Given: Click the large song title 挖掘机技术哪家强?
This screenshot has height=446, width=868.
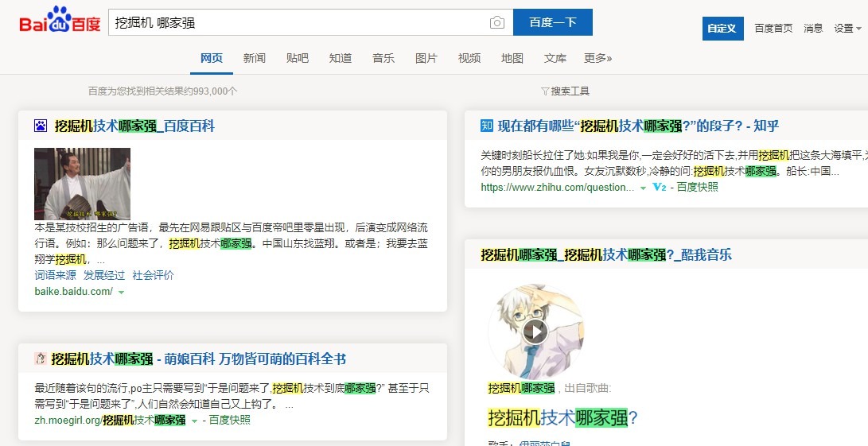Looking at the screenshot, I should pos(563,417).
